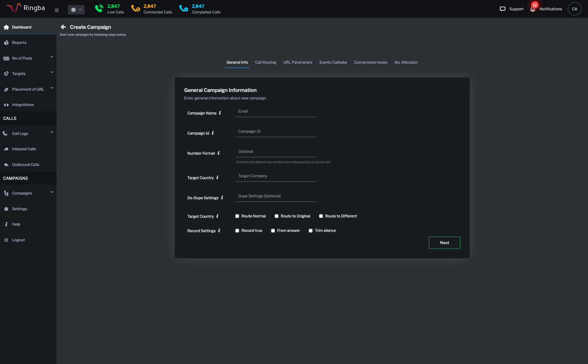This screenshot has width=588, height=364.
Task: Go to Inbound Calls in sidebar
Action: [24, 149]
